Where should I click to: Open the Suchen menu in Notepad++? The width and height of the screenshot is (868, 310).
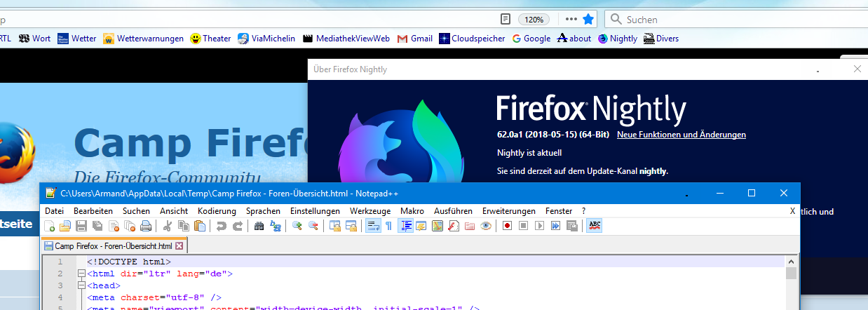[136, 210]
